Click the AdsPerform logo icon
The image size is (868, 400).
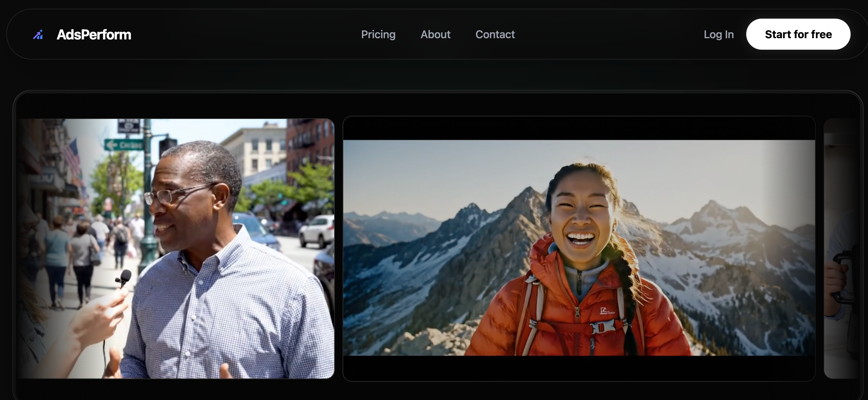pyautogui.click(x=38, y=34)
